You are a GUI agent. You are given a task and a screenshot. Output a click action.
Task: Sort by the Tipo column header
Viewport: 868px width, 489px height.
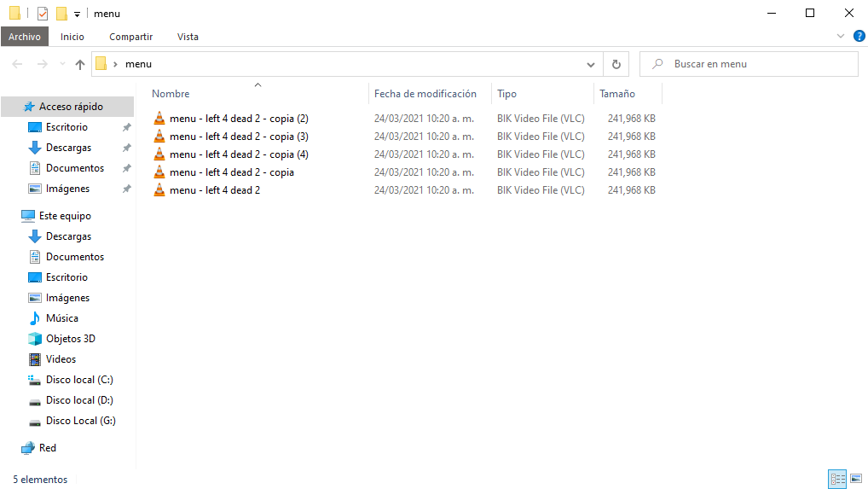(x=506, y=94)
